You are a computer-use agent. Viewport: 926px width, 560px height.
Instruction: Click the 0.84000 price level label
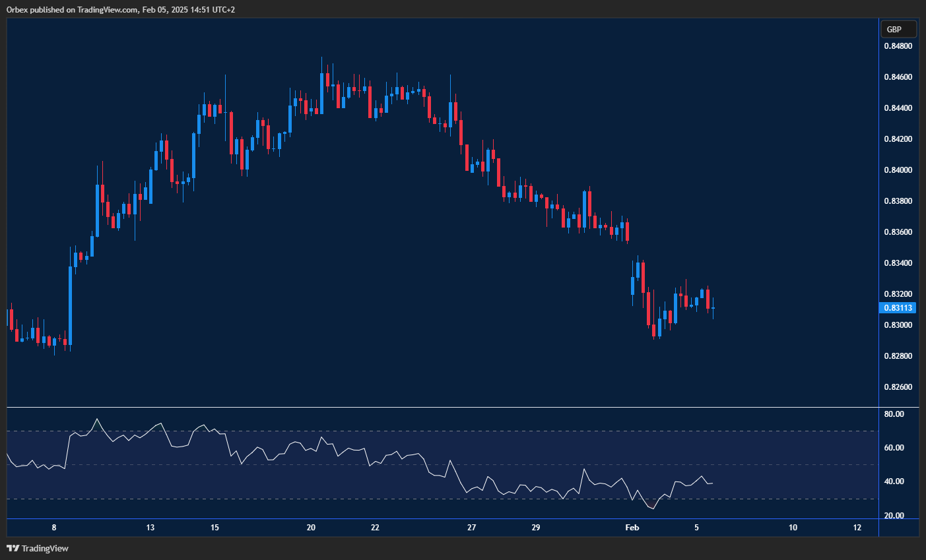pyautogui.click(x=900, y=170)
